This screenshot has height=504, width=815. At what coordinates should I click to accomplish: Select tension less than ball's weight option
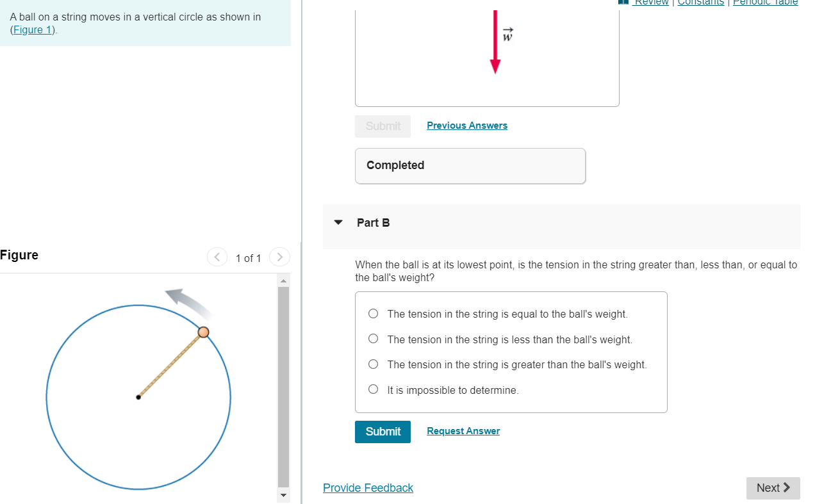(373, 338)
